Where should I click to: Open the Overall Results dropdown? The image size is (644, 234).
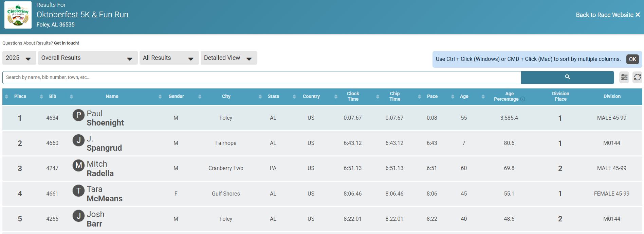88,58
